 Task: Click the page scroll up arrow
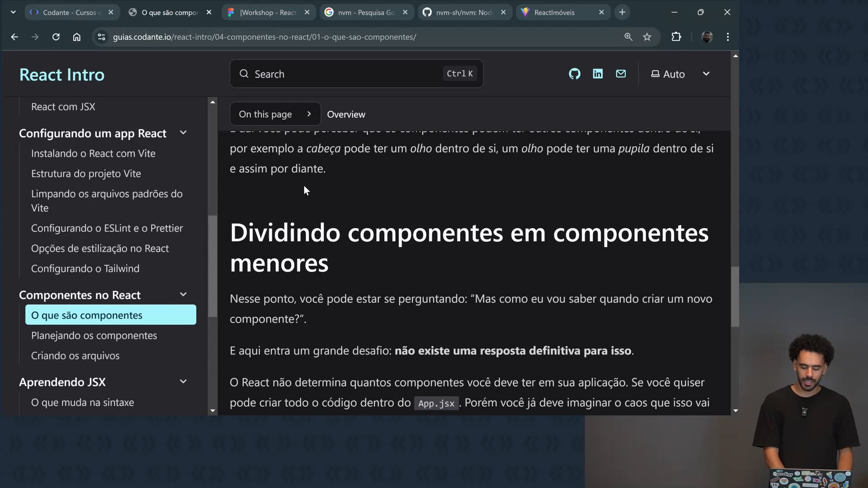click(736, 56)
